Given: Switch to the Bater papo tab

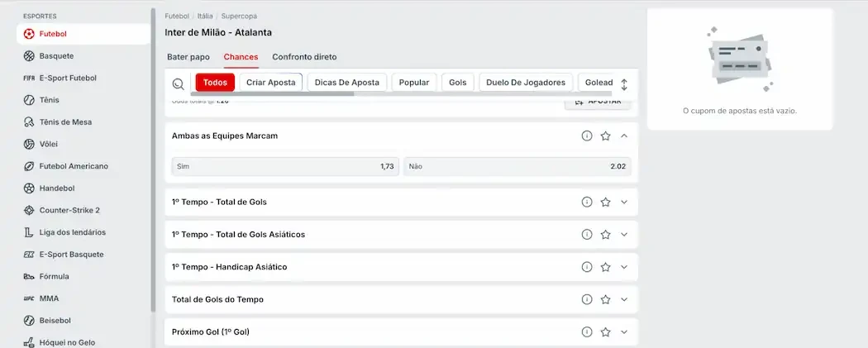Looking at the screenshot, I should 188,57.
